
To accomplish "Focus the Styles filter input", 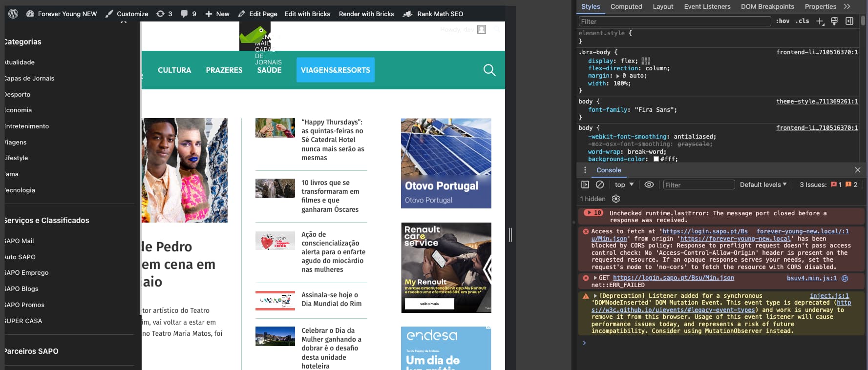I will [x=675, y=21].
